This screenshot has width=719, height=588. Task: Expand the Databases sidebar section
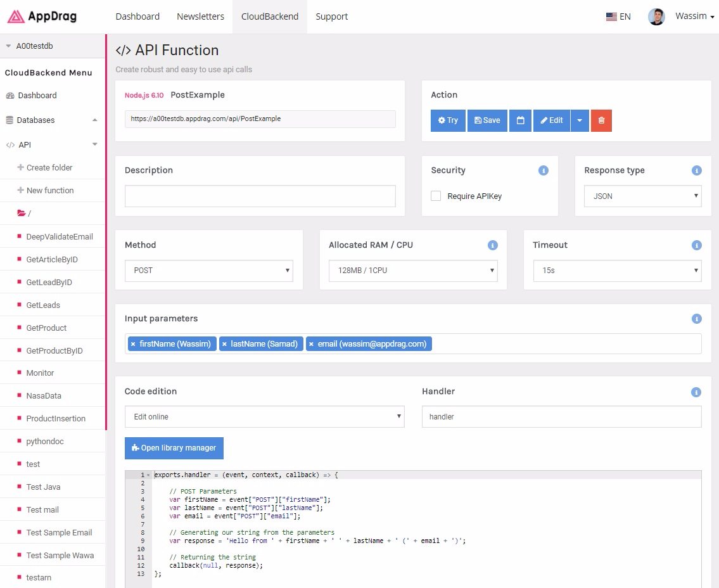click(x=94, y=120)
